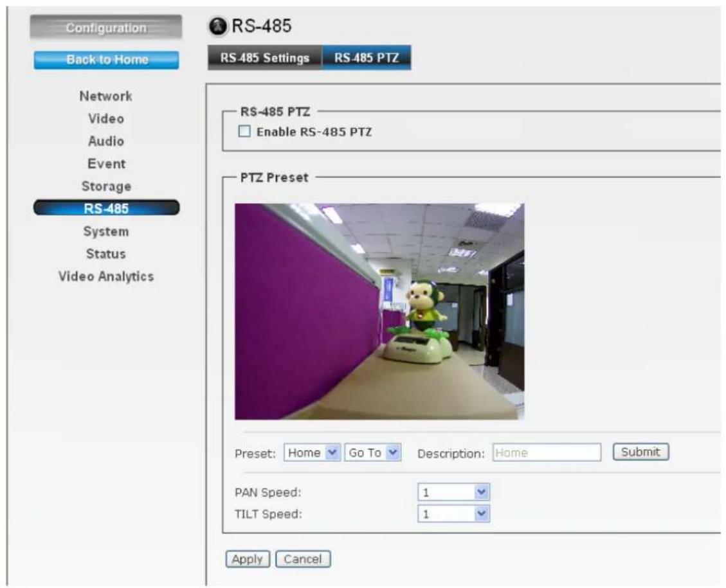This screenshot has width=726, height=588.
Task: Switch to the RS-485 Settings tab
Action: [265, 58]
